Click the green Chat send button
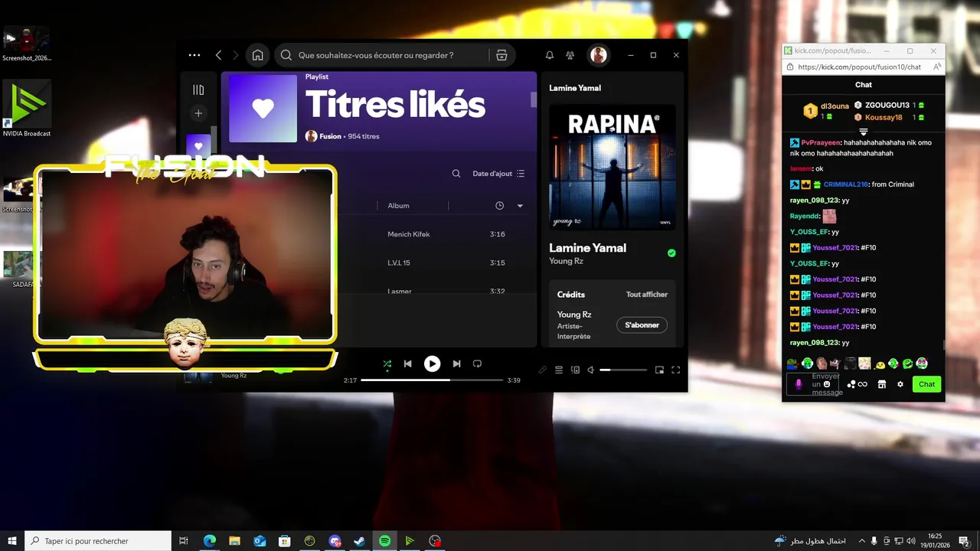 pos(926,384)
